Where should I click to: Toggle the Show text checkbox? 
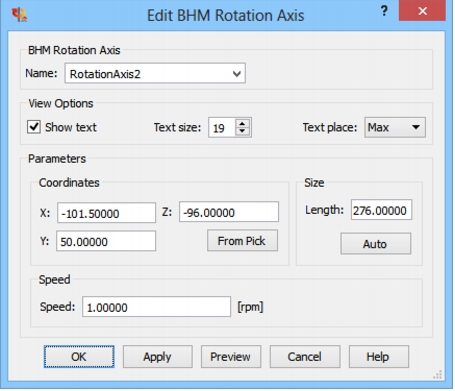[x=34, y=127]
